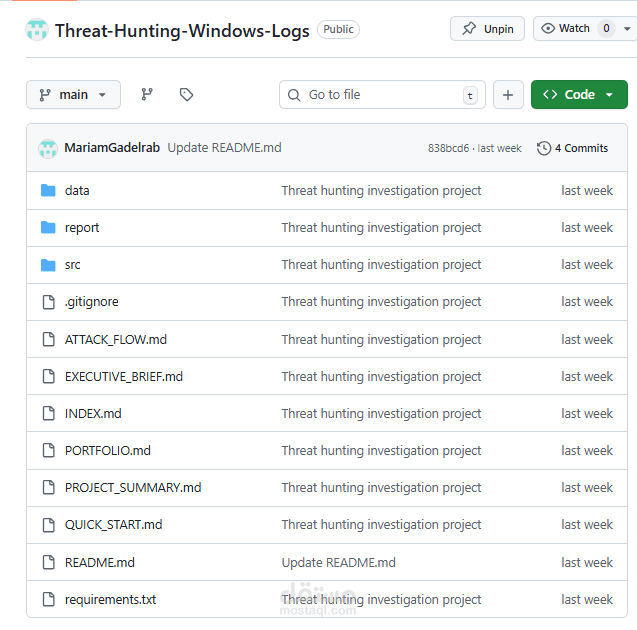
Task: Click the commit history clock icon
Action: [544, 148]
